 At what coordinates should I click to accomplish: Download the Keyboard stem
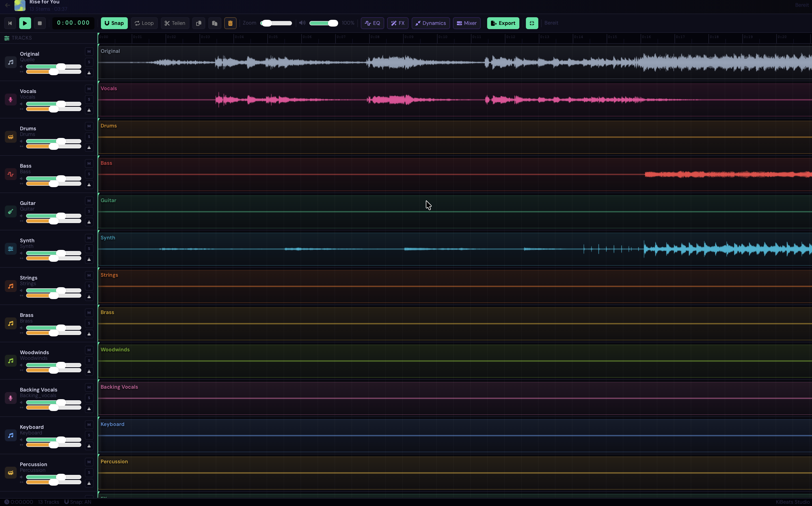click(89, 446)
